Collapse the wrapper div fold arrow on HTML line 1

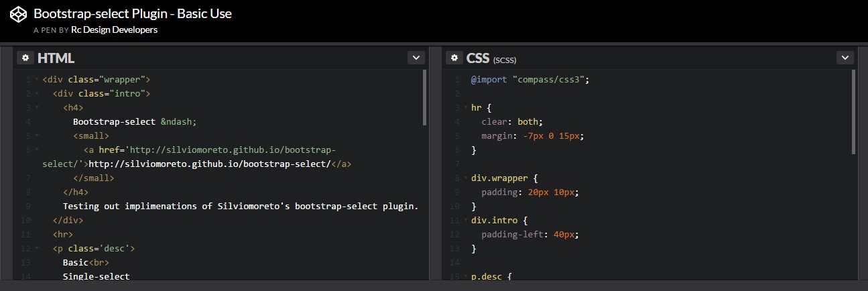pyautogui.click(x=36, y=80)
